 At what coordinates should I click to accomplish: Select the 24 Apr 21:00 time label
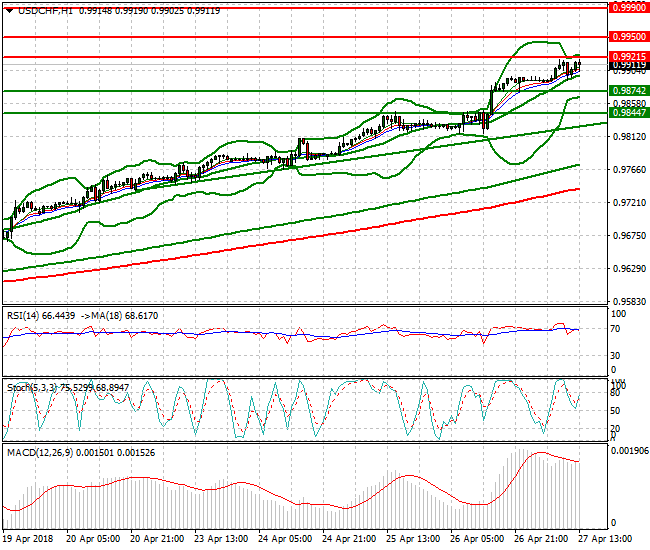pyautogui.click(x=349, y=539)
